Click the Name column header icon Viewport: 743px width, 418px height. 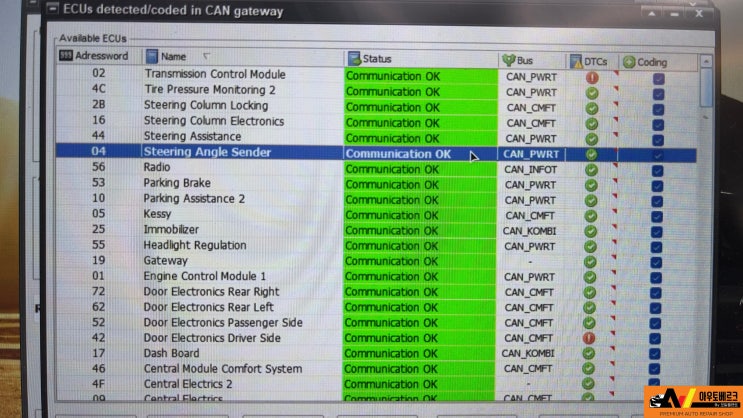(x=152, y=56)
